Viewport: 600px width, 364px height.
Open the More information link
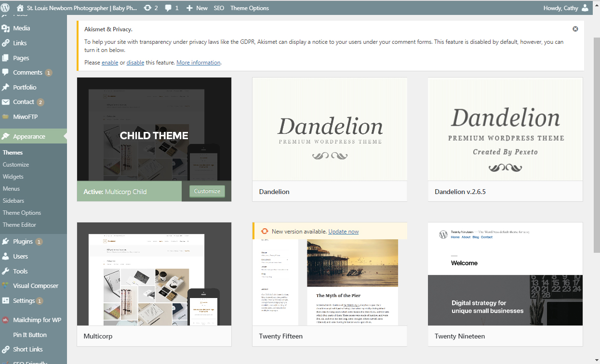[x=199, y=63]
